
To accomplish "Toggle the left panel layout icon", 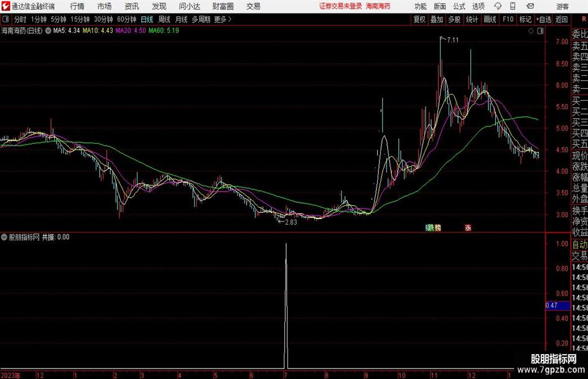I will point(5,19).
